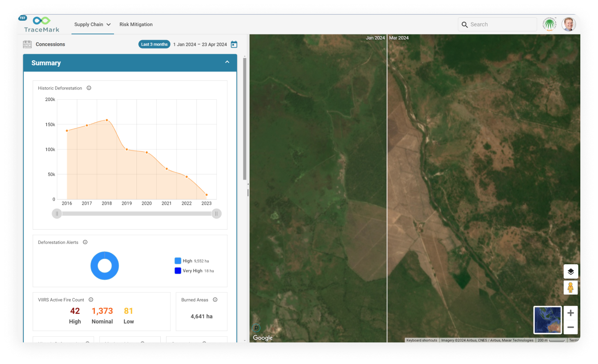Zoom in on the map
Image resolution: width=598 pixels, height=364 pixels.
tap(571, 313)
